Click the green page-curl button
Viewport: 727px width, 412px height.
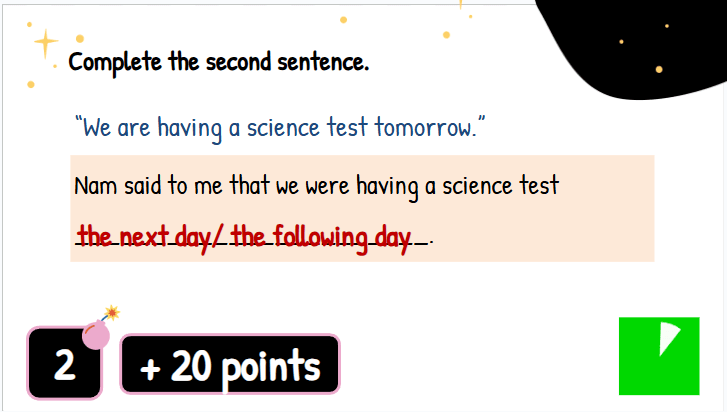pos(659,356)
